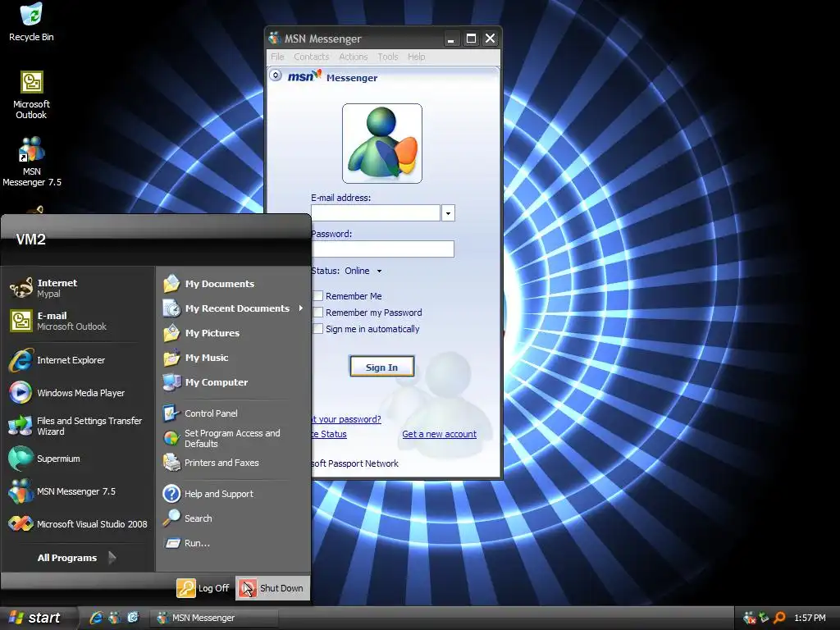This screenshot has width=840, height=630.
Task: Click Outlook quick launch icon in taskbar
Action: click(133, 618)
